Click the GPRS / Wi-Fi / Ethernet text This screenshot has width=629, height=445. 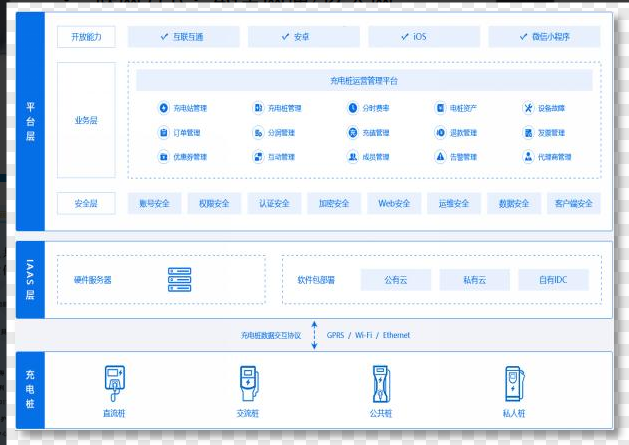click(368, 335)
